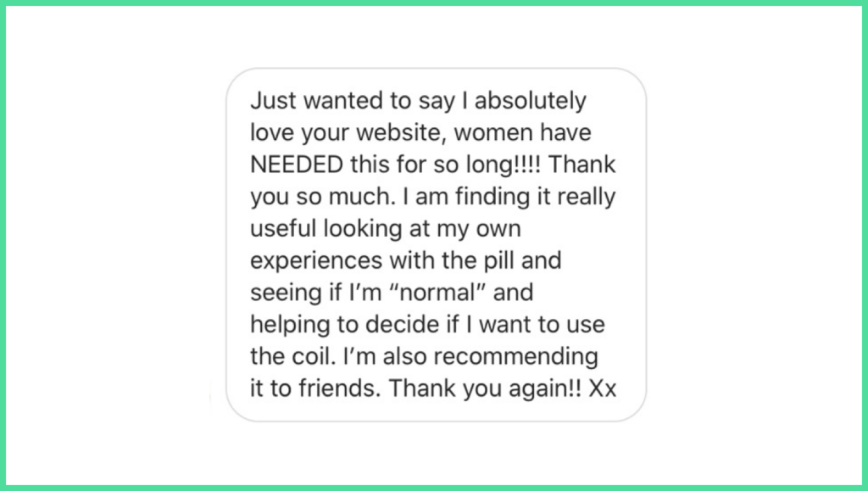
Task: Click the "Xx" sign-off at message end
Action: point(603,388)
